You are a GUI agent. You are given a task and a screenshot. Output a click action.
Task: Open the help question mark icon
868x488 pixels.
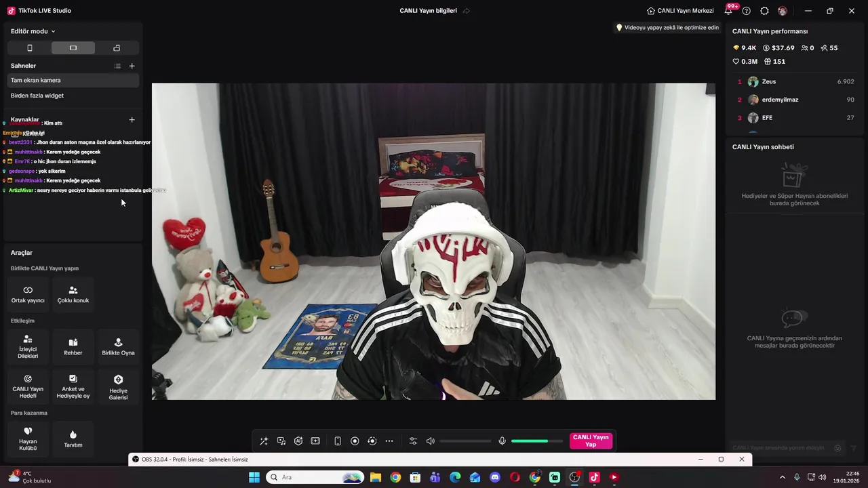coord(747,11)
